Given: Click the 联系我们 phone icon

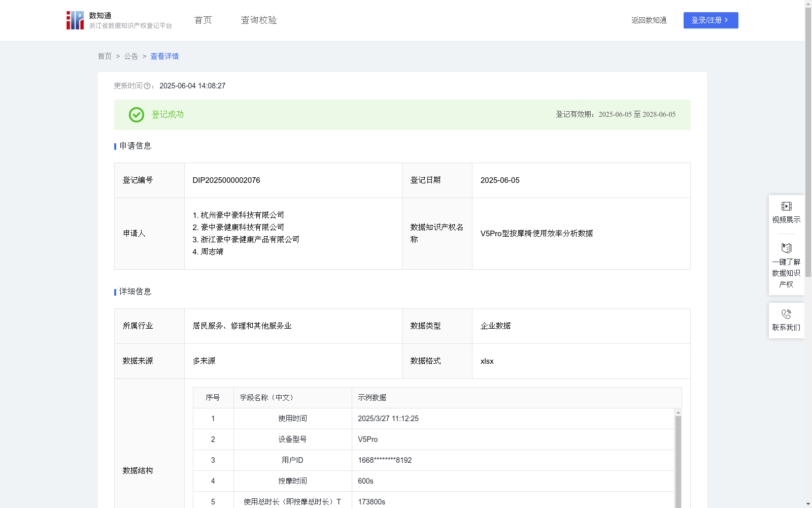Looking at the screenshot, I should (x=786, y=314).
